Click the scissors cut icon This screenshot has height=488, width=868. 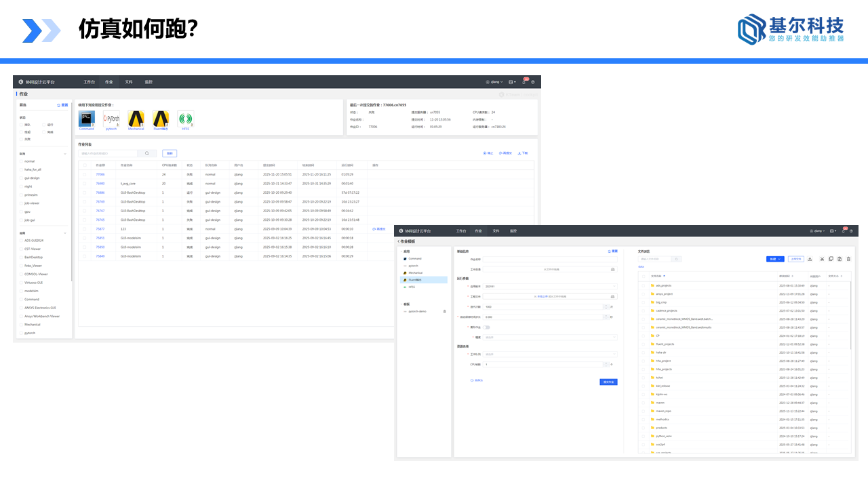[x=821, y=259]
